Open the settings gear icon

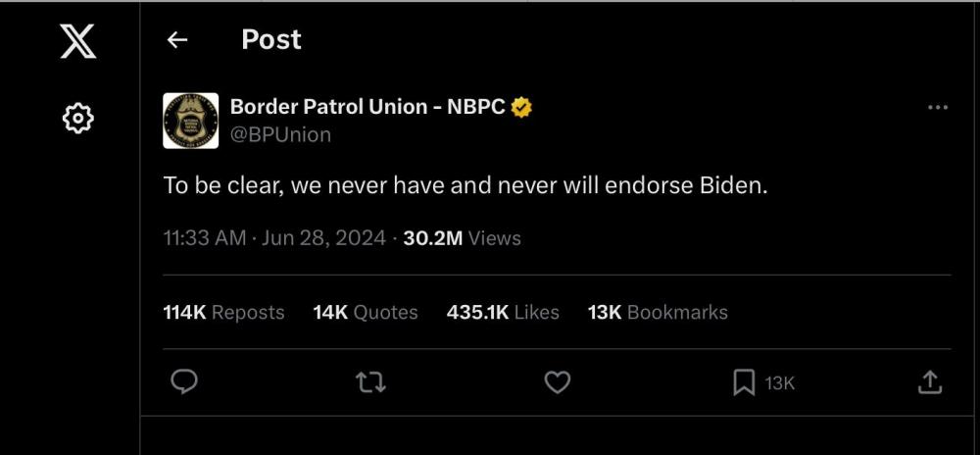tap(77, 120)
